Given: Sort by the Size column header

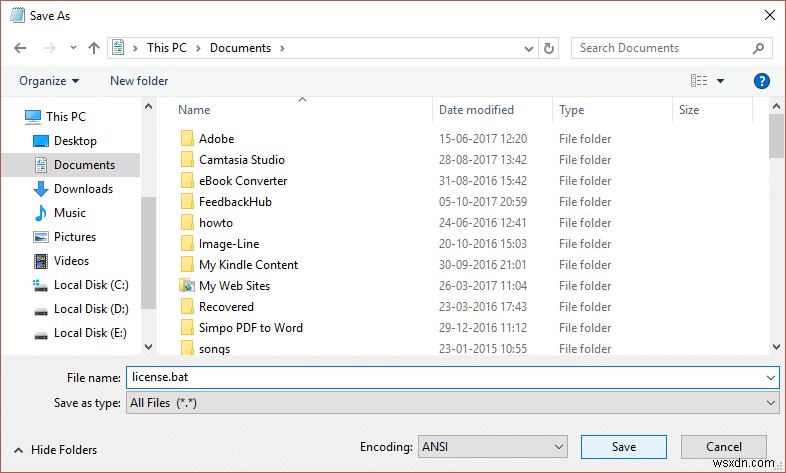Looking at the screenshot, I should [x=689, y=110].
